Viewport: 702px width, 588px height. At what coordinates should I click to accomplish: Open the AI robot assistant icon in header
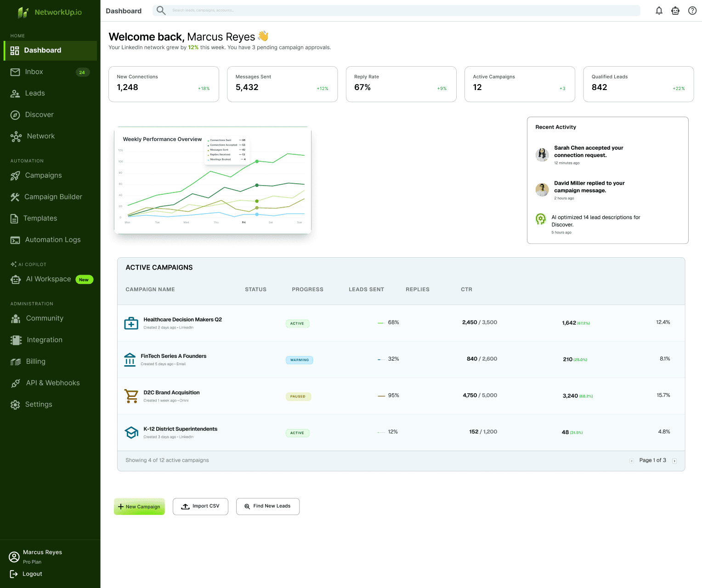coord(675,11)
